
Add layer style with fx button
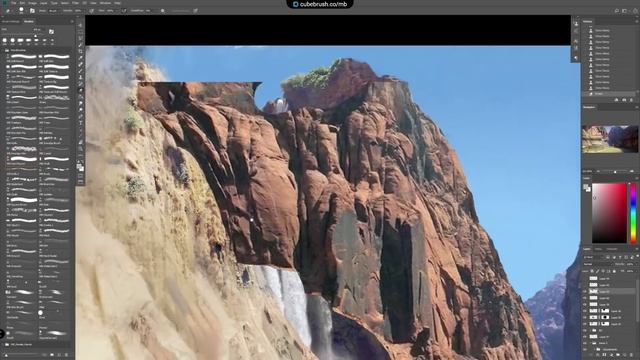598,355
